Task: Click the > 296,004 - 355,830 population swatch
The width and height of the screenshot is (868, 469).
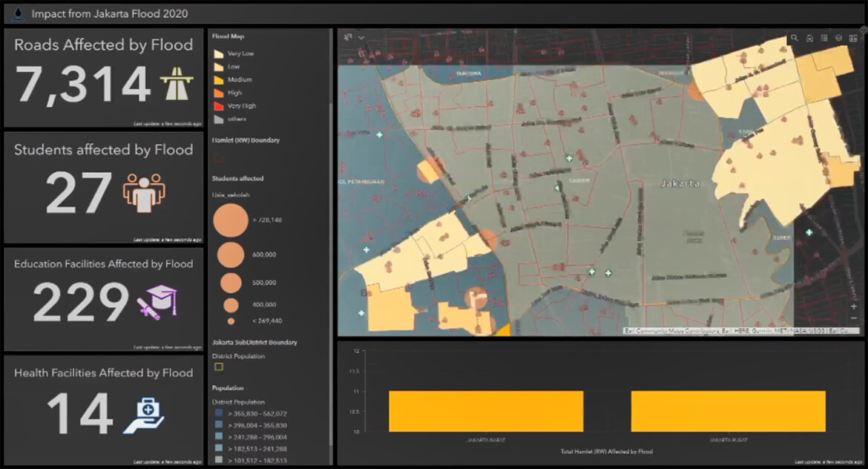Action: click(219, 424)
